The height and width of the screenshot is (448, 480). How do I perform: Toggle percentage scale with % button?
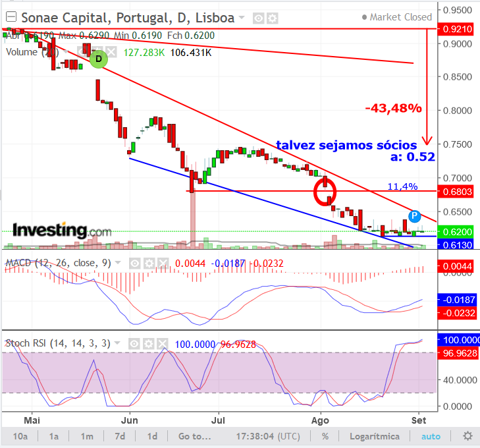click(x=325, y=436)
